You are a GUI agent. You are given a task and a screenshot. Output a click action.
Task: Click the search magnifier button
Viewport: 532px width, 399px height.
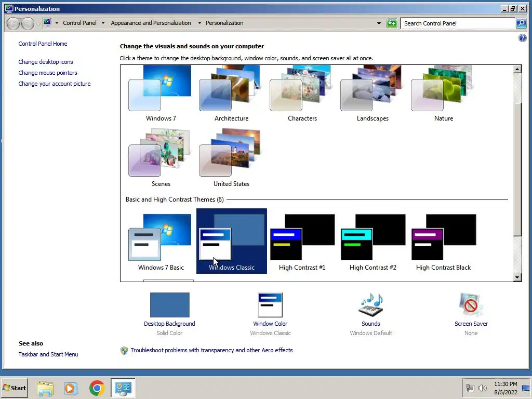[x=521, y=23]
